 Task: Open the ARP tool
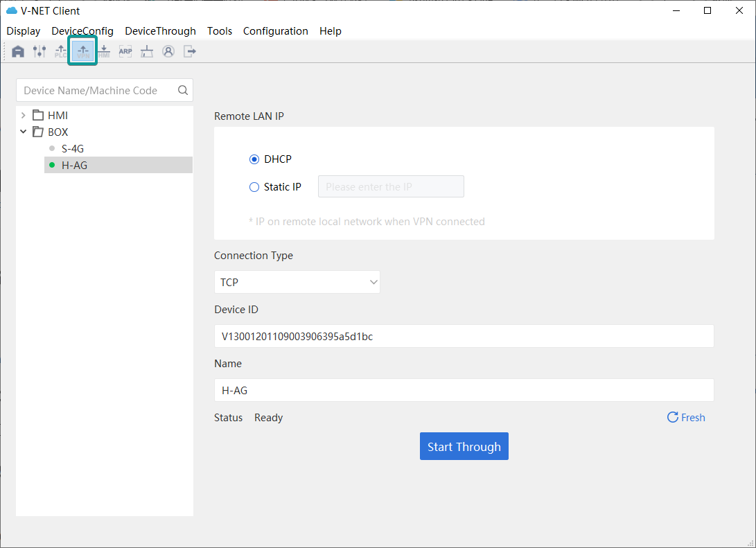point(125,51)
